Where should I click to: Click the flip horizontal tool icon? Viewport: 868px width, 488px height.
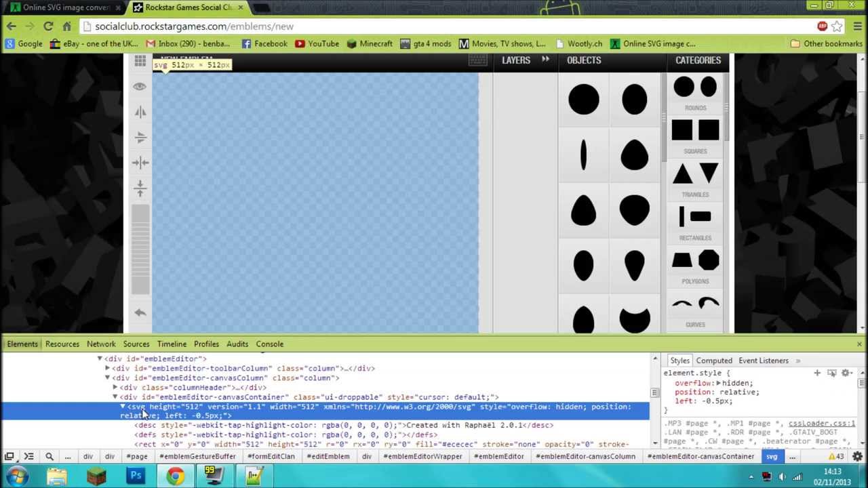[140, 112]
